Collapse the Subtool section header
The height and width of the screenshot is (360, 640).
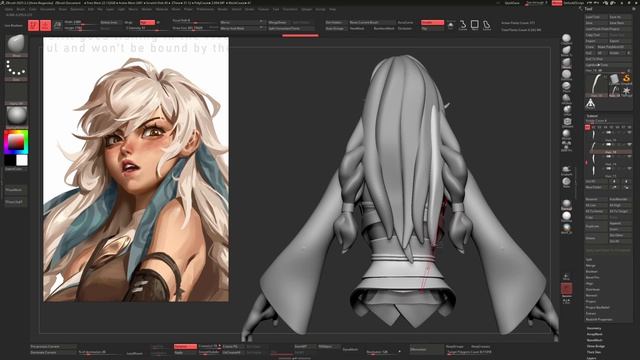[x=592, y=116]
